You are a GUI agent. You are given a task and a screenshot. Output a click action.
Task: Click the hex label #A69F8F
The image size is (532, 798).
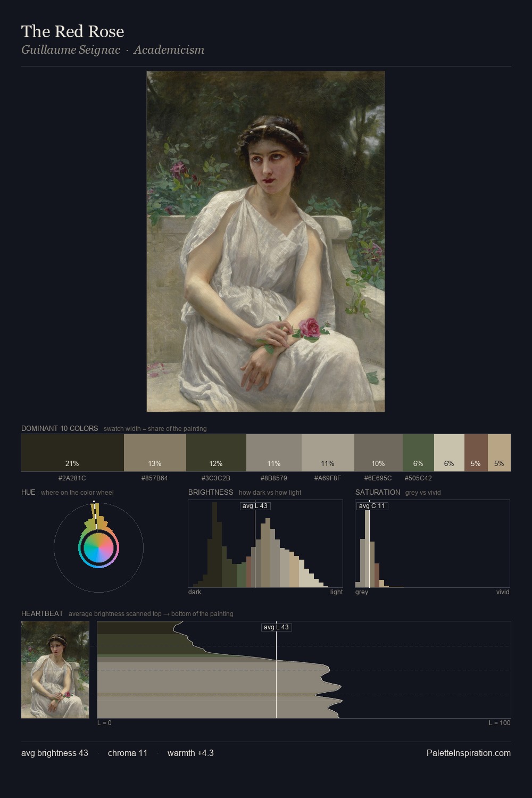(328, 478)
